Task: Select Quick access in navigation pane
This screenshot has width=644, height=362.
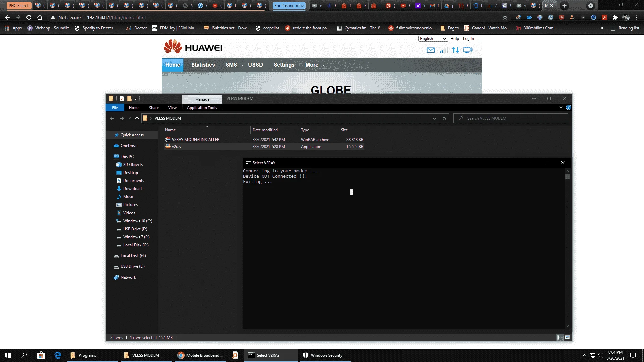Action: click(x=132, y=135)
